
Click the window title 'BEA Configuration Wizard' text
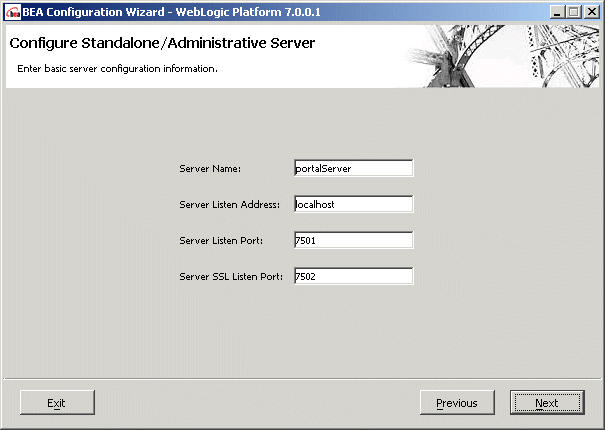click(x=93, y=12)
